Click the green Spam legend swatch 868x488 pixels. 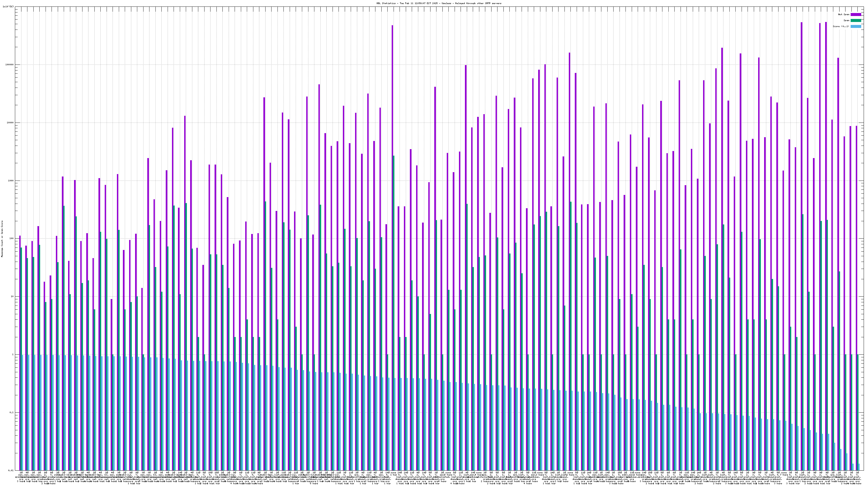coord(856,21)
